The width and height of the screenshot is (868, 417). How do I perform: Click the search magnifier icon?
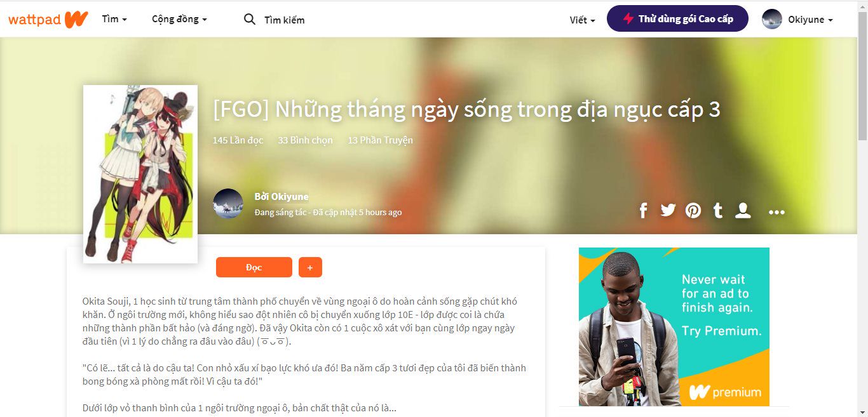tap(250, 20)
